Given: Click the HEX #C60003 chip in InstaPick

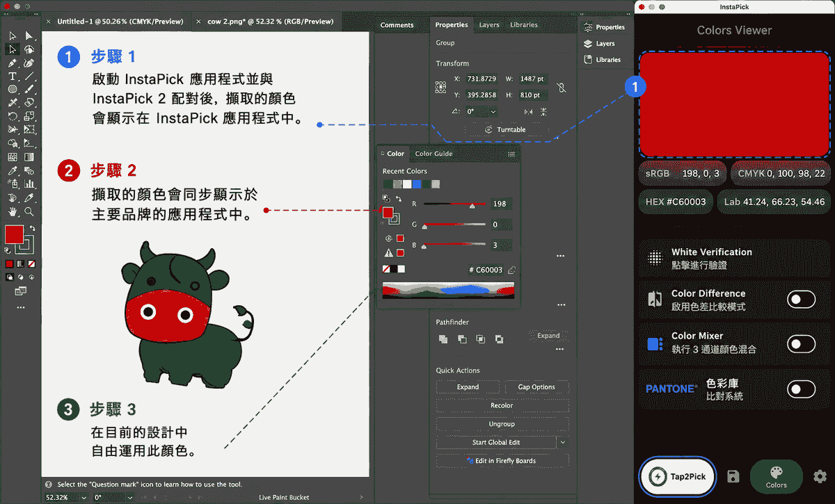Looking at the screenshot, I should coord(675,202).
